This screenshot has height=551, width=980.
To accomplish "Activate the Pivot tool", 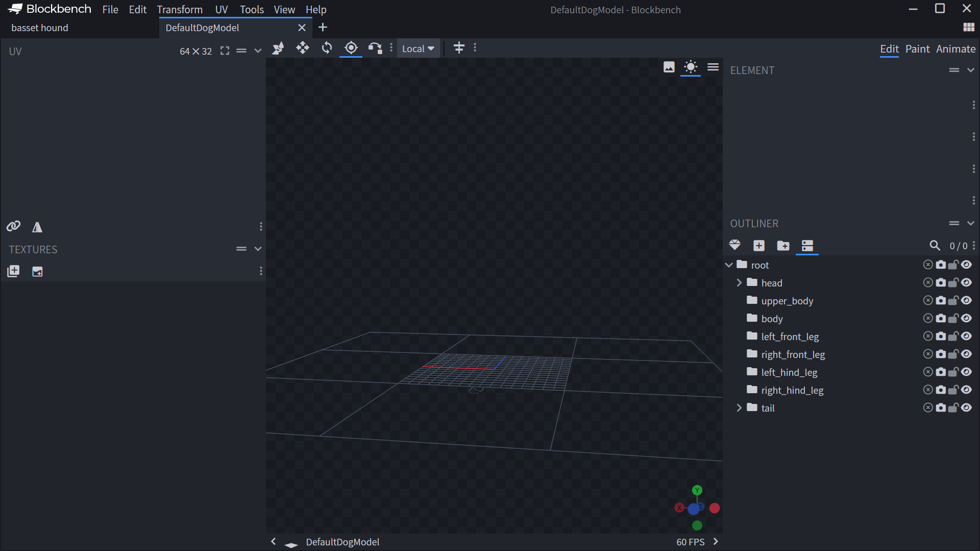I will (x=351, y=48).
